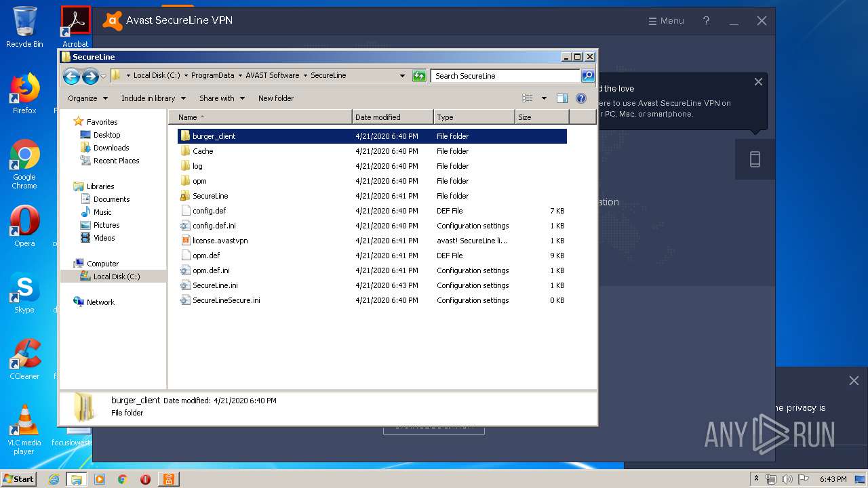868x488 pixels.
Task: Switch to Avast SecureLine taskbar button
Action: [x=168, y=479]
